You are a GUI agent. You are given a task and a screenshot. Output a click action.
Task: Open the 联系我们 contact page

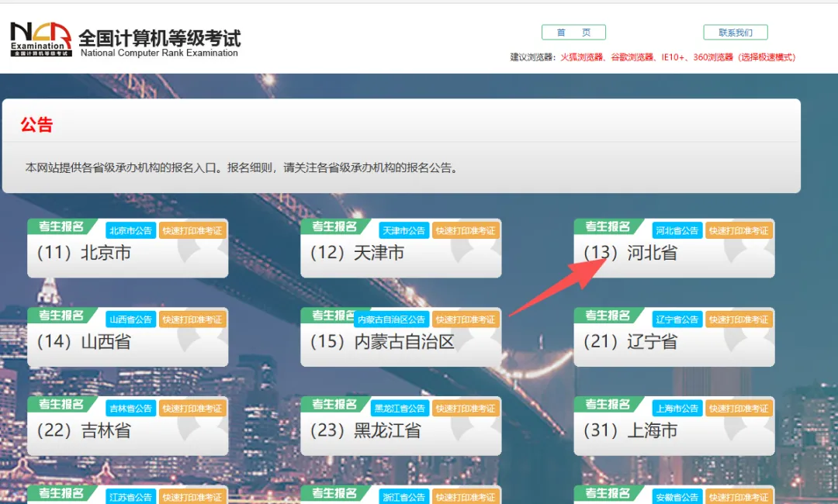(736, 33)
